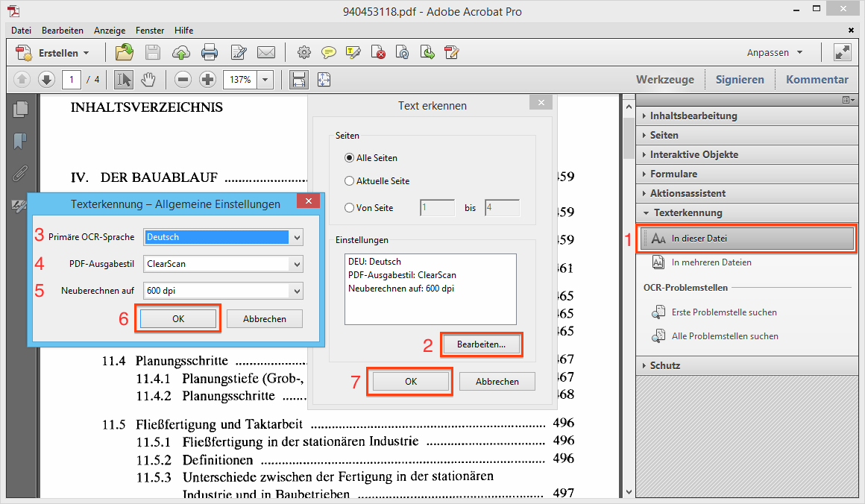Click the email envelope icon
The image size is (865, 504).
coord(265,53)
